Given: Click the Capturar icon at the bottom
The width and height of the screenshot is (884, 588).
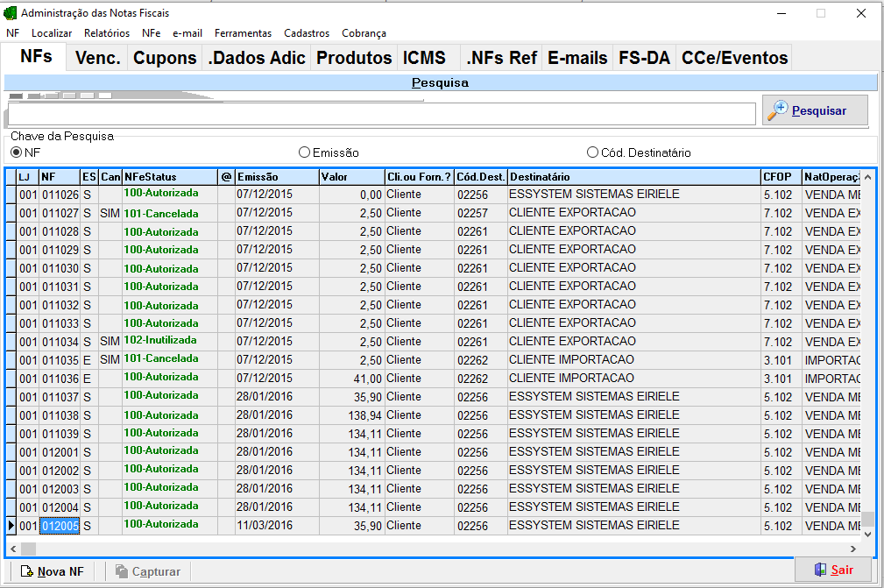Looking at the screenshot, I should (x=121, y=571).
